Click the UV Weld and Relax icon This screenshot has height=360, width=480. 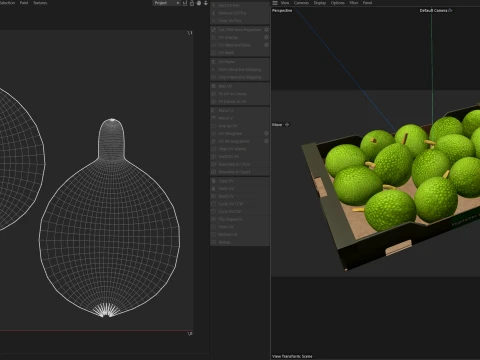[x=214, y=45]
